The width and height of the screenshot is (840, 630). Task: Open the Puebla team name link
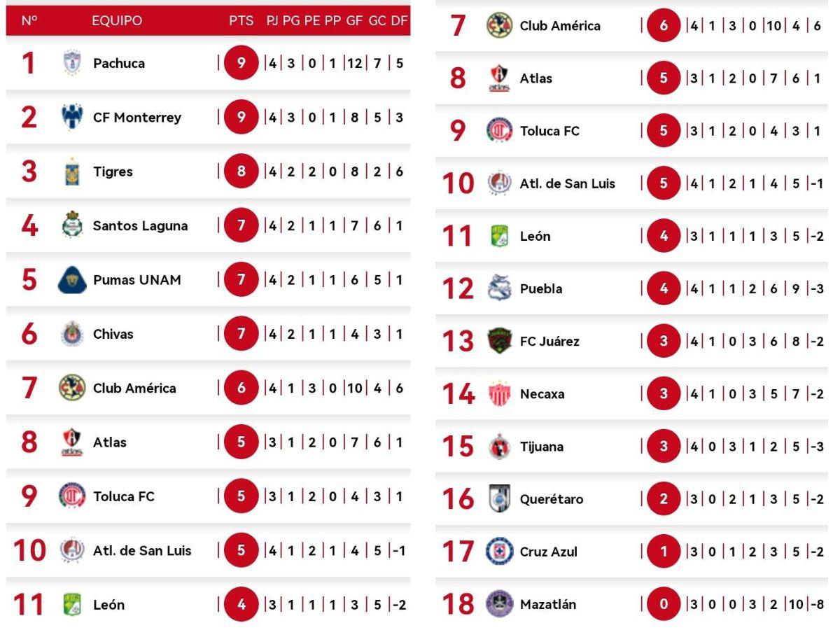click(x=540, y=289)
